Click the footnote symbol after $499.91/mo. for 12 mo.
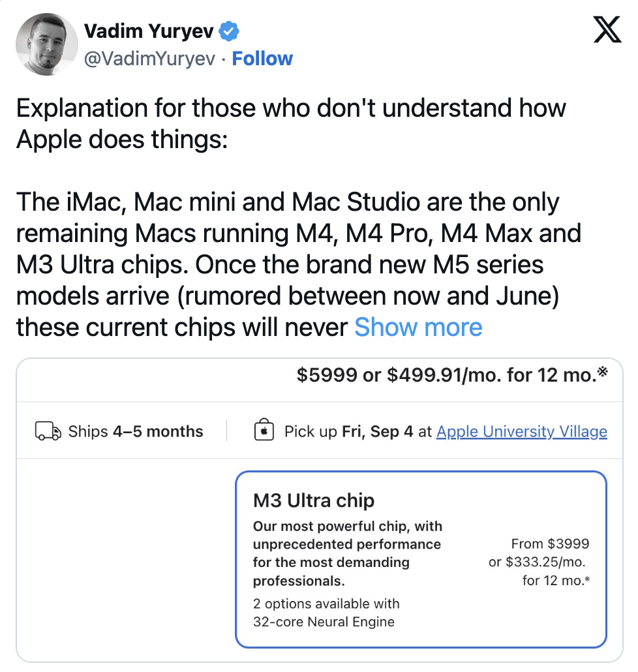Image resolution: width=638 pixels, height=672 pixels. click(603, 373)
